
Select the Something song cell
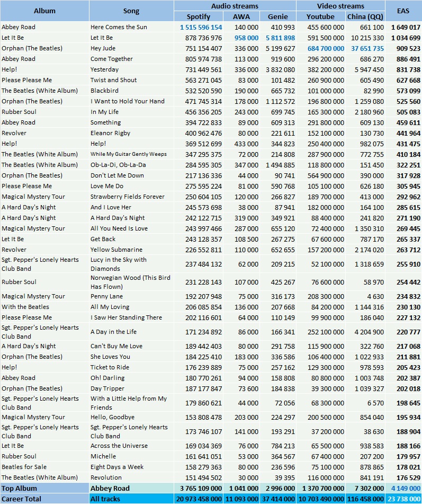131,122
